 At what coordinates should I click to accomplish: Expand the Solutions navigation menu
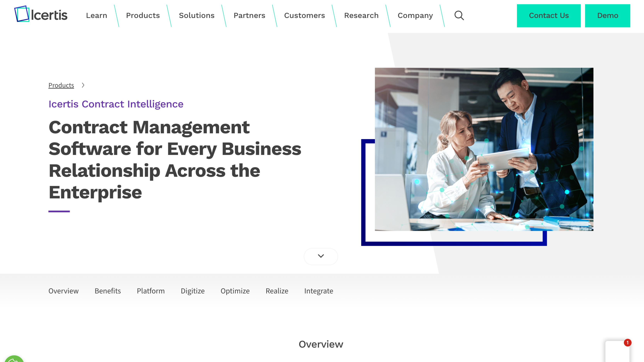[197, 15]
